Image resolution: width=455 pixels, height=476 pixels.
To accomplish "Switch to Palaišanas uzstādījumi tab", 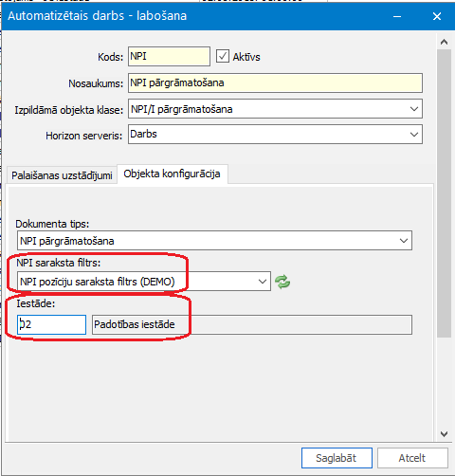I will [62, 175].
